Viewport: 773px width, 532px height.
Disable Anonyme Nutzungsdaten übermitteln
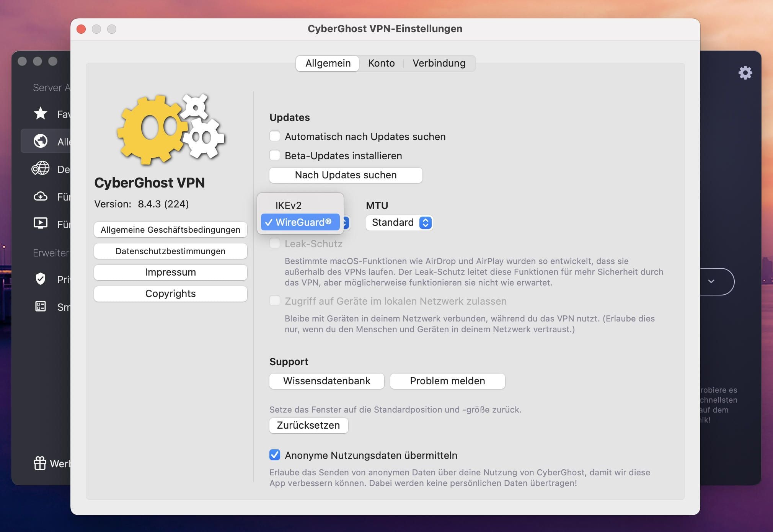tap(275, 455)
